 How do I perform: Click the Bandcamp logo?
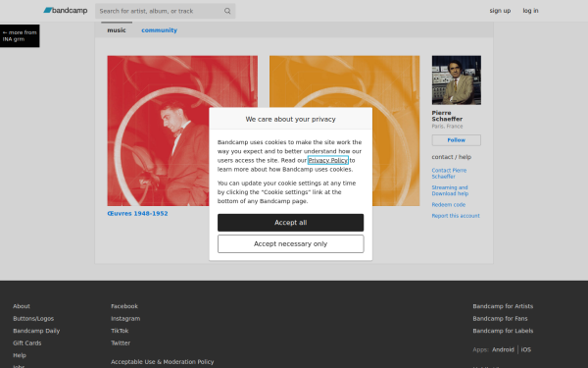tap(66, 11)
